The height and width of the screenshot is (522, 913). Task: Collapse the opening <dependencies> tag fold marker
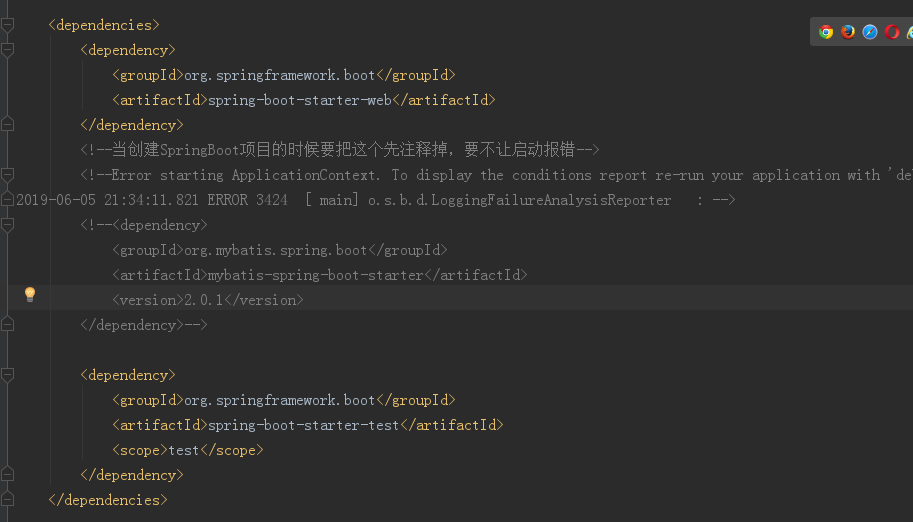(x=8, y=25)
